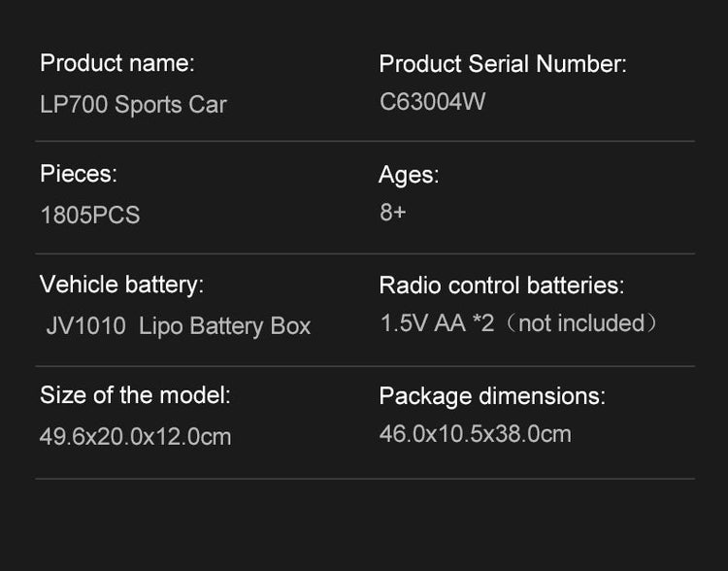Screen dimensions: 728x571
Task: Click the "Ages:" label
Action: pyautogui.click(x=409, y=176)
